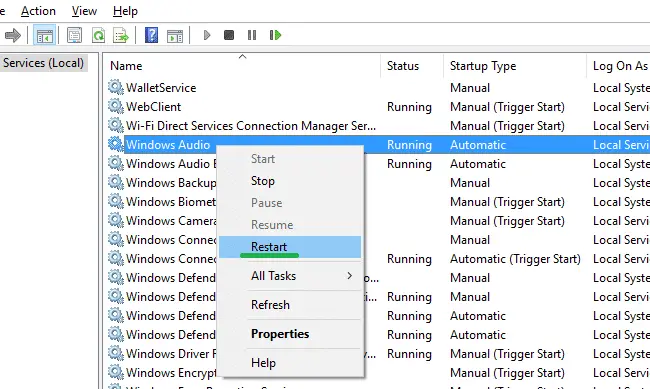
Task: Click the gear icon beside Windows Driver
Action: coord(116,353)
